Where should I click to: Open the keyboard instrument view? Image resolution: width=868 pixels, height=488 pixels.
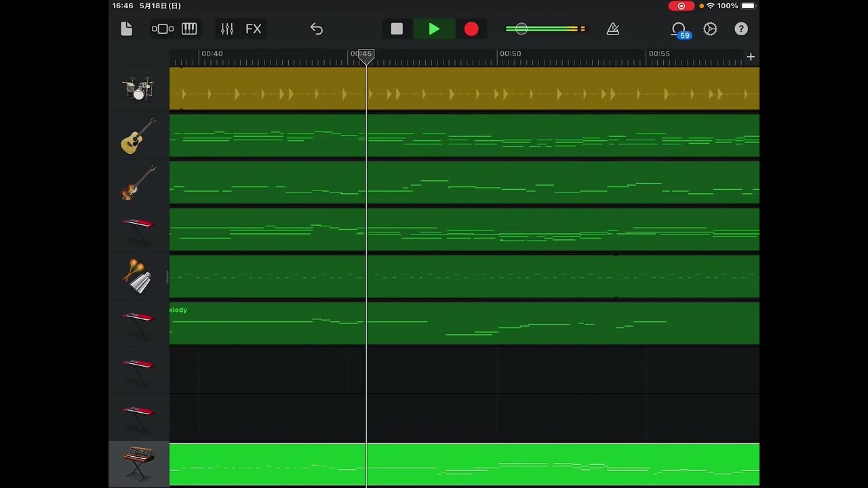click(189, 28)
